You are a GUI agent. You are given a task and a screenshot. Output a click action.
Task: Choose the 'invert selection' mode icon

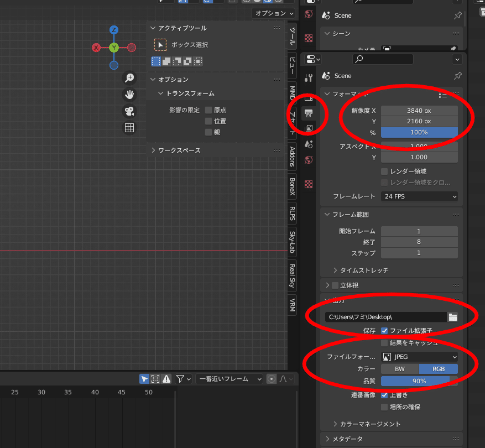187,61
